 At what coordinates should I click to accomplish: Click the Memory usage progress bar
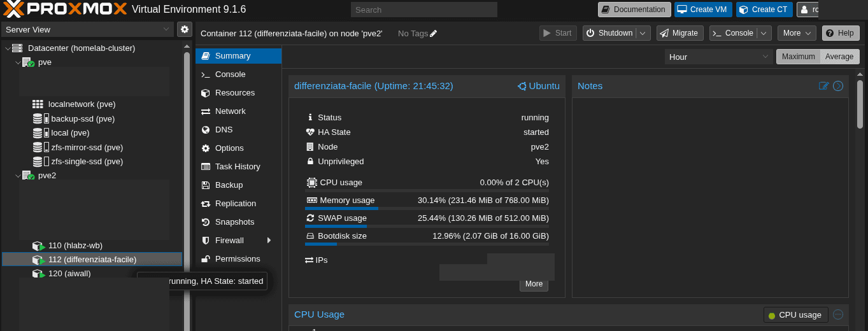427,208
